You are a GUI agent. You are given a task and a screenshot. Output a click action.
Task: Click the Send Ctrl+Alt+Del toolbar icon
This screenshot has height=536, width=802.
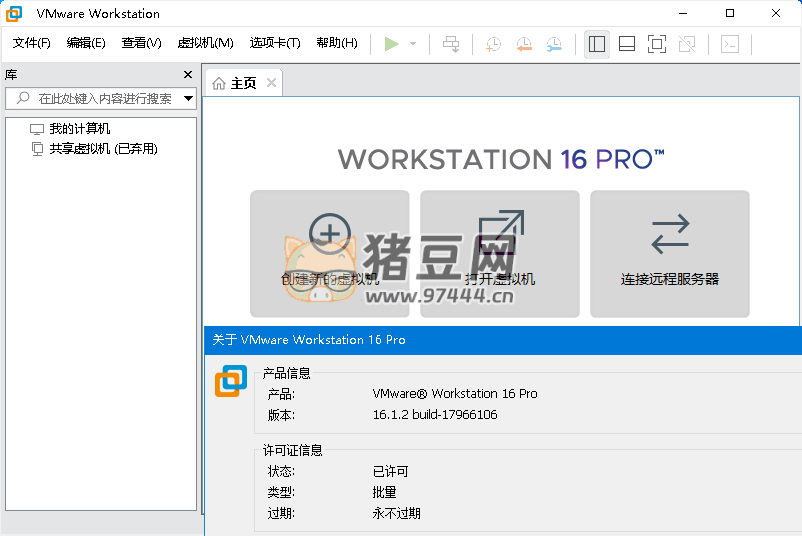pyautogui.click(x=452, y=43)
